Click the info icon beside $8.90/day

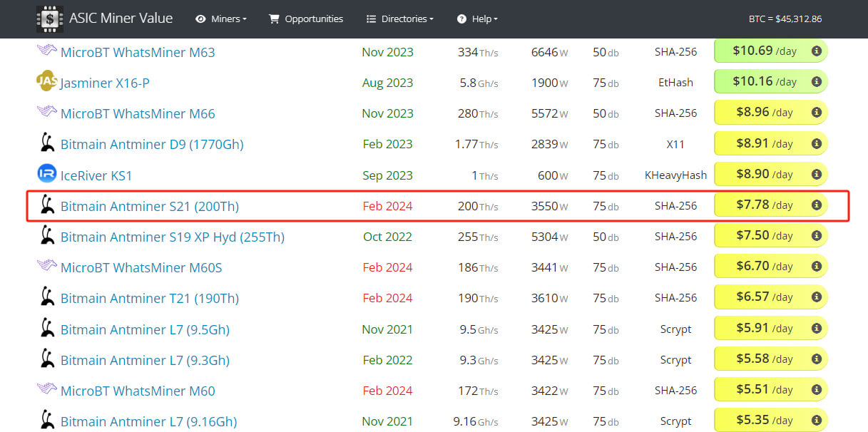[816, 175]
